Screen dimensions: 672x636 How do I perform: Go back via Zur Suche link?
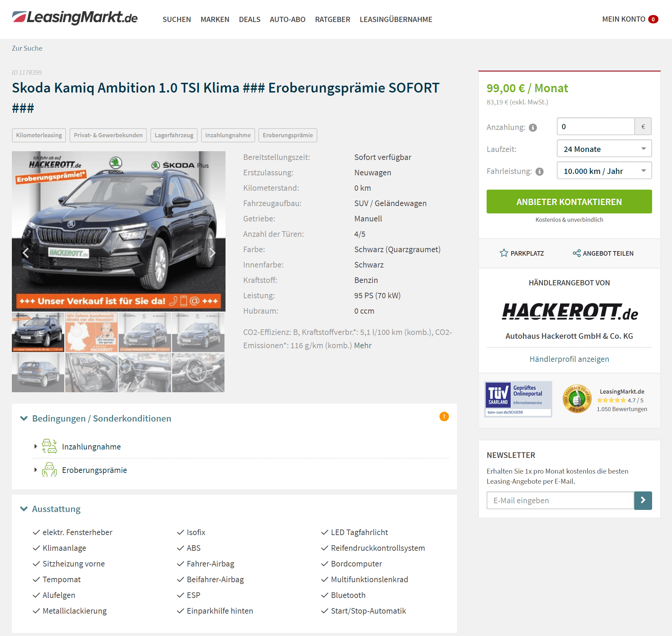(x=27, y=48)
